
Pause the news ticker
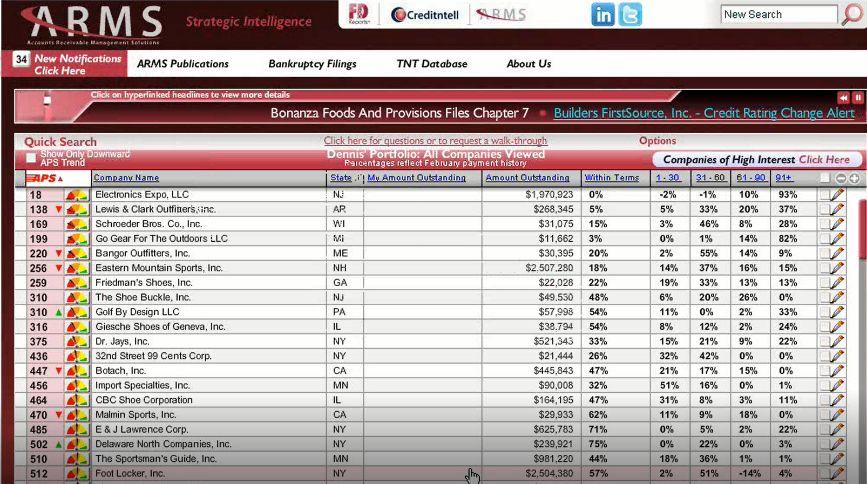point(858,98)
